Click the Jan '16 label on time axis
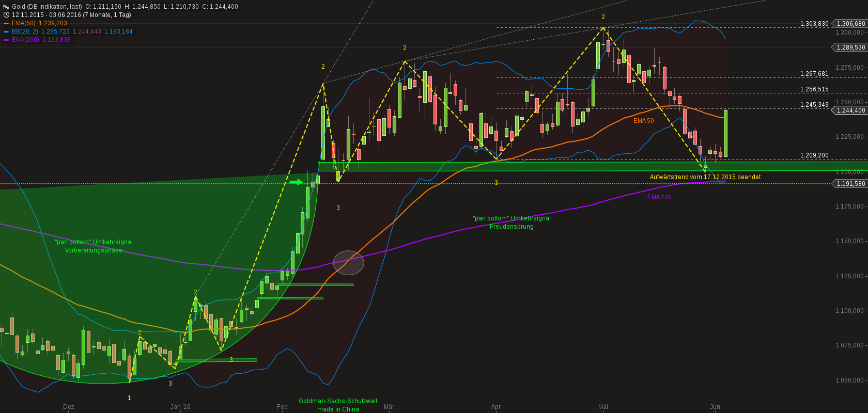This screenshot has width=868, height=413. (180, 407)
